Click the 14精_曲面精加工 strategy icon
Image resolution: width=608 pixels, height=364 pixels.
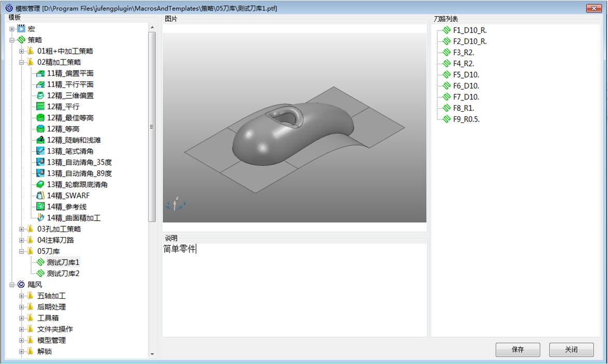40,218
